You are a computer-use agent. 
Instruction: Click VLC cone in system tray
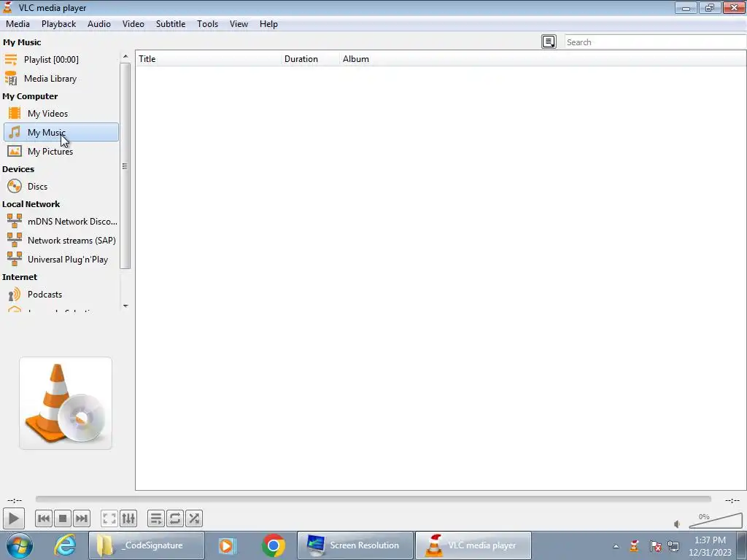click(634, 545)
